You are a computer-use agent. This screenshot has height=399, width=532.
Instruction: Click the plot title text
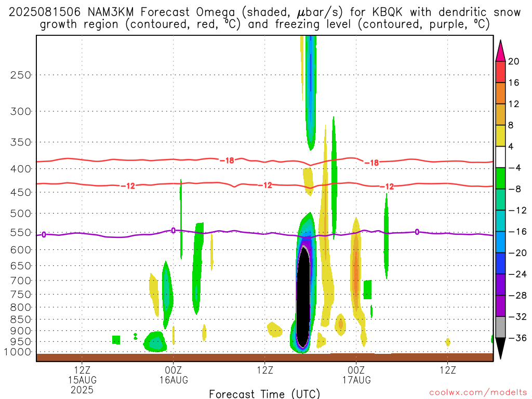pos(264,18)
